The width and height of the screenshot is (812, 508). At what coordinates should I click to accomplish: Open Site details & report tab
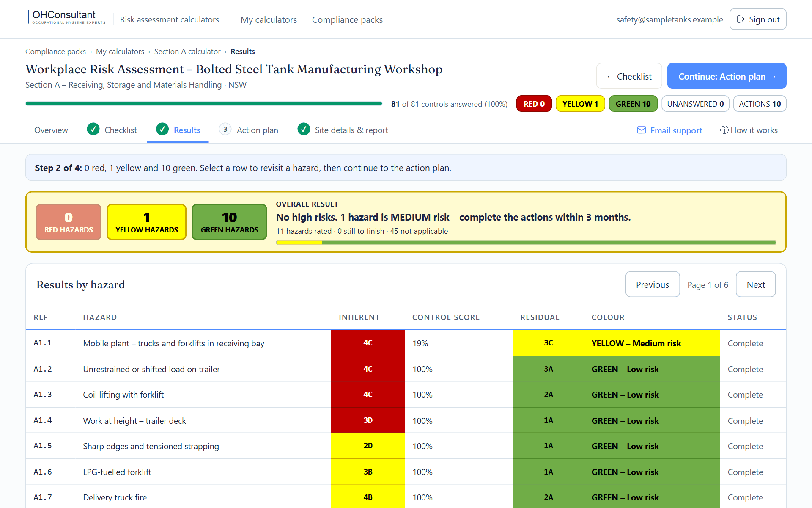point(343,130)
